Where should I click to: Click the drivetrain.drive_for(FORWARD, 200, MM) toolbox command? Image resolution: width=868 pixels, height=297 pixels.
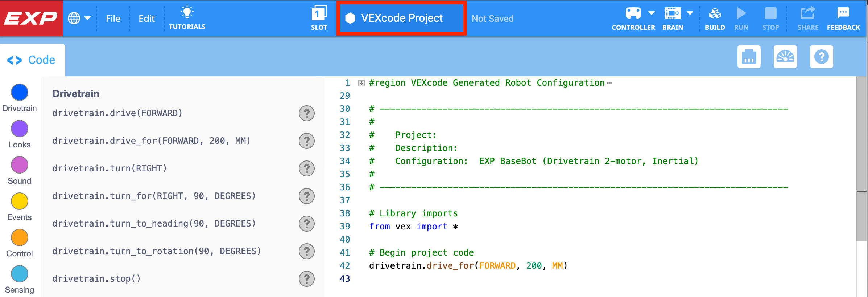pos(151,141)
